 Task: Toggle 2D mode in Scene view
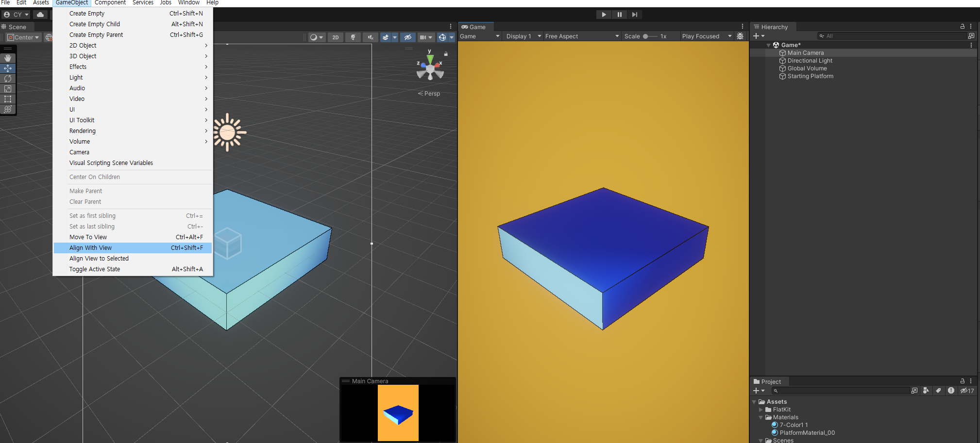(x=336, y=37)
